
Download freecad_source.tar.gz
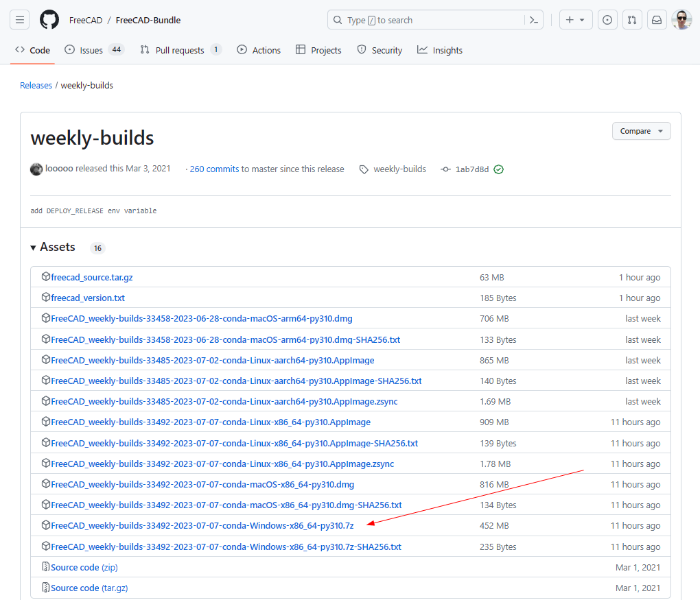click(91, 277)
